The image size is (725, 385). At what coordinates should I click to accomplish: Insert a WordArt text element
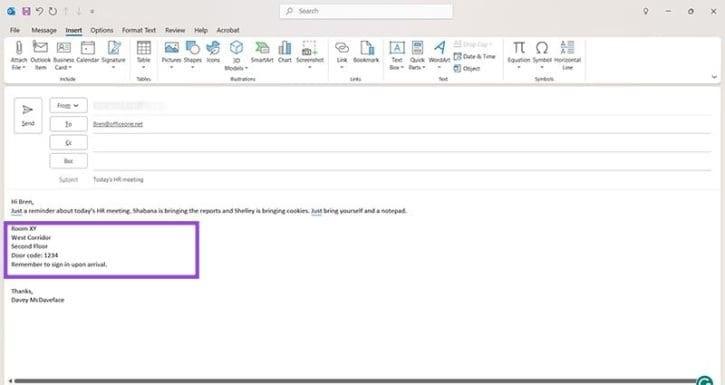[x=439, y=55]
